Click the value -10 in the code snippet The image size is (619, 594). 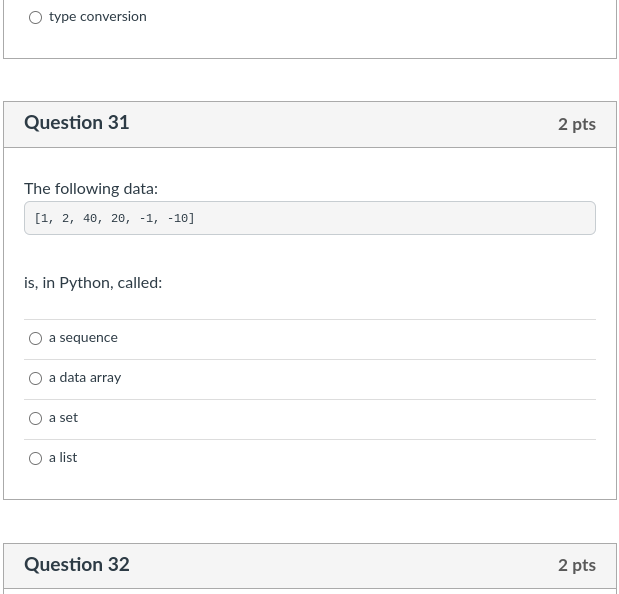tap(180, 218)
